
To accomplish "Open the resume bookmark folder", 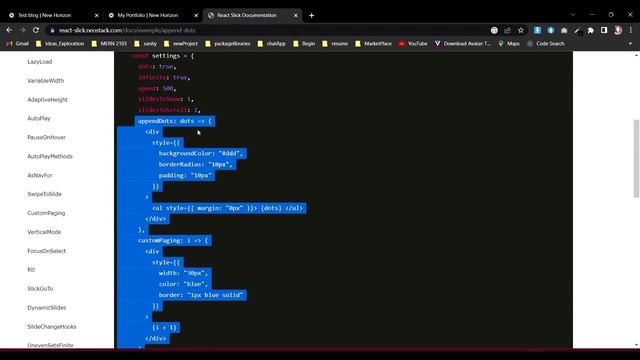I will pyautogui.click(x=335, y=44).
